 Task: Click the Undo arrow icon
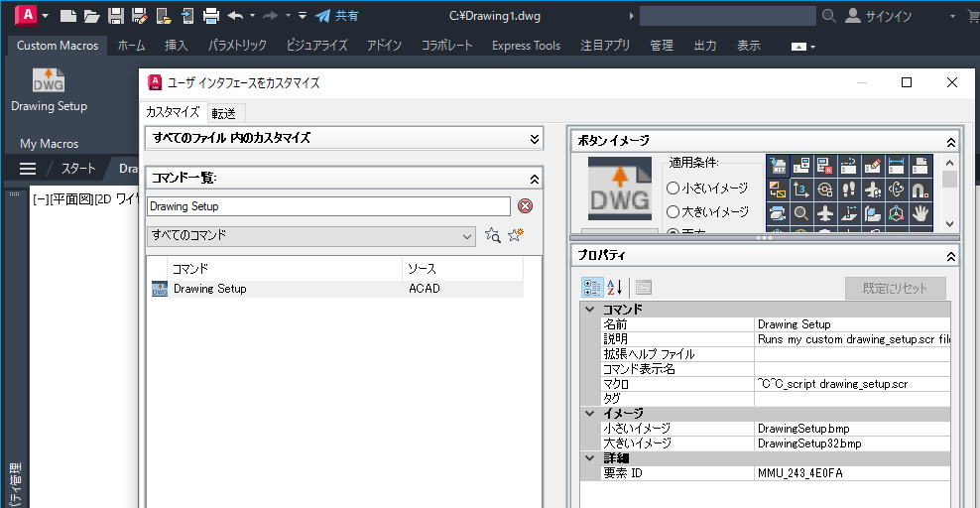click(236, 16)
